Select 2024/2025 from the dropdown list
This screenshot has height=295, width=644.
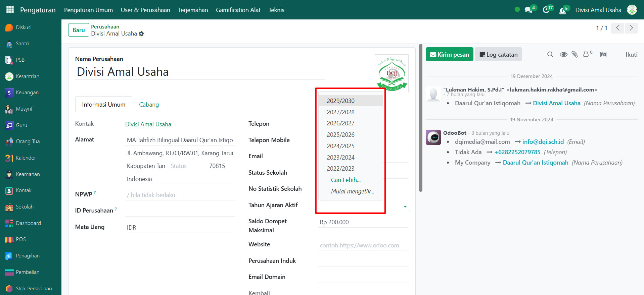340,146
